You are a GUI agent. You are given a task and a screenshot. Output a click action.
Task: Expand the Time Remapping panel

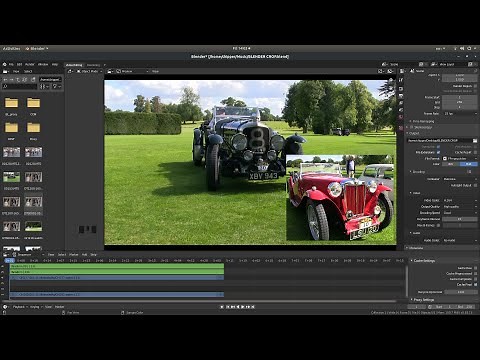coord(422,121)
